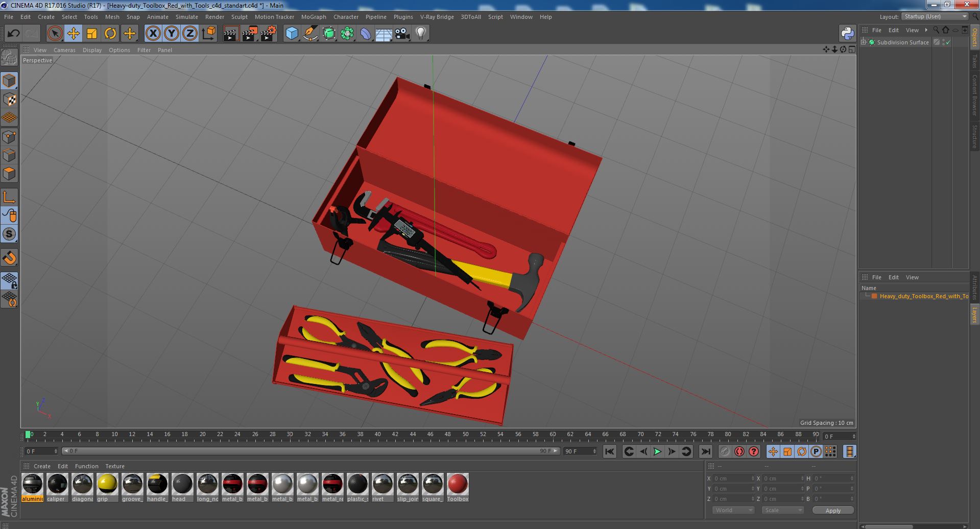Image resolution: width=980 pixels, height=529 pixels.
Task: Toggle autokeying button
Action: click(739, 451)
